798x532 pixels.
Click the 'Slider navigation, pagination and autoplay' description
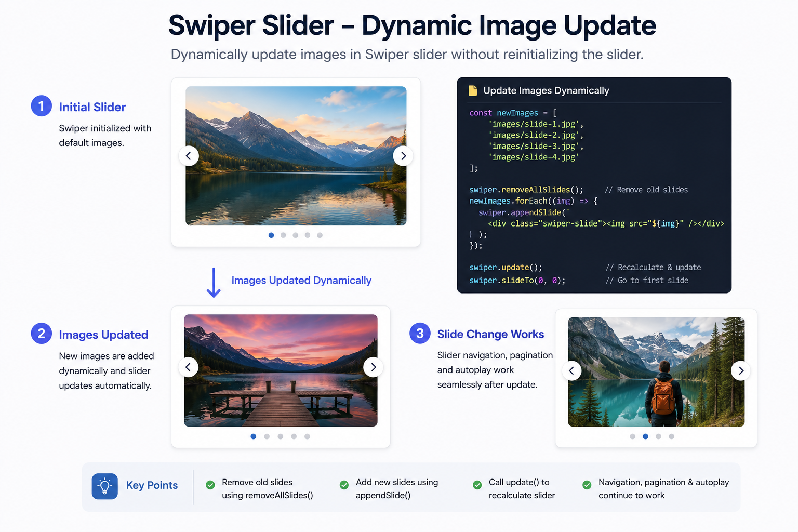click(495, 370)
